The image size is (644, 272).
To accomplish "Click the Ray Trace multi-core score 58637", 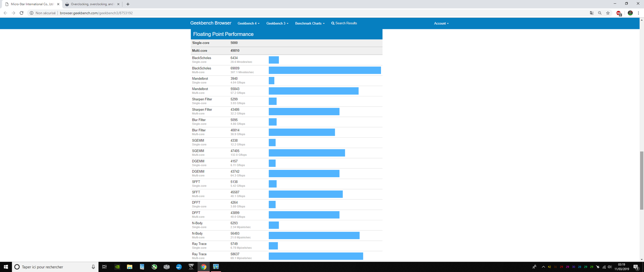I will click(235, 254).
